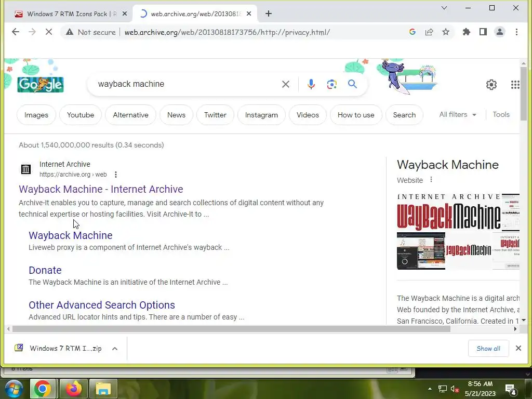Stop loading the page
This screenshot has width=532, height=399.
click(x=48, y=32)
